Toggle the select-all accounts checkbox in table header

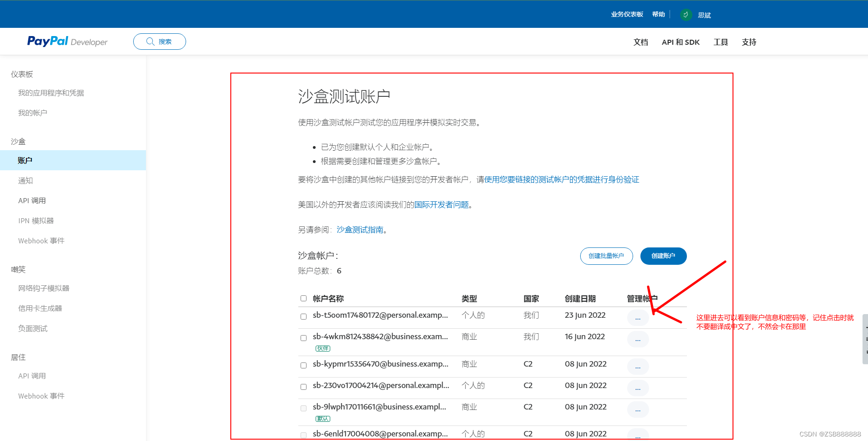click(303, 298)
